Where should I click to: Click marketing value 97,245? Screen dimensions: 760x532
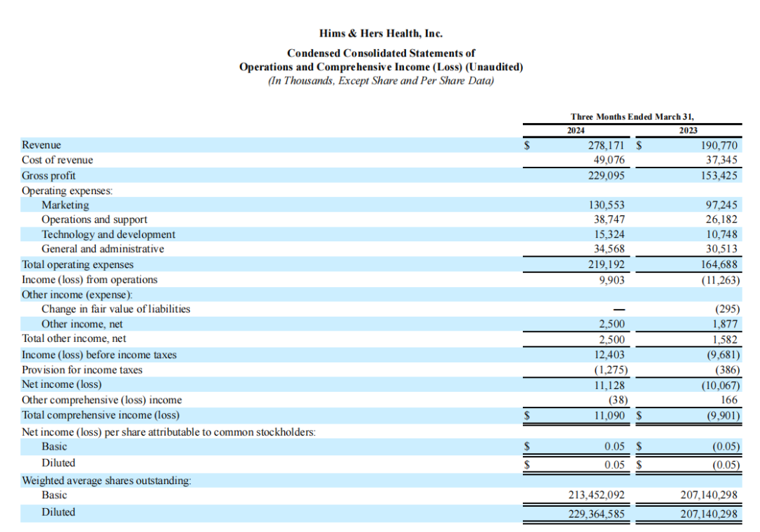pos(721,205)
